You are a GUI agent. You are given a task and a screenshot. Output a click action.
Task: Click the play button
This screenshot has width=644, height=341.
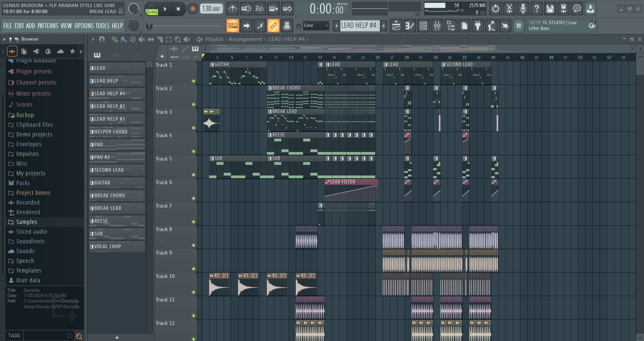tap(165, 9)
